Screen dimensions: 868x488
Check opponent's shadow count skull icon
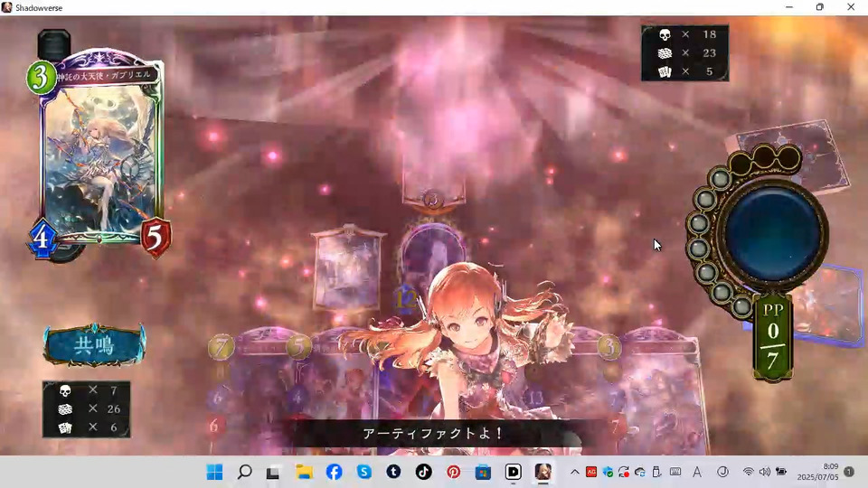pos(665,35)
